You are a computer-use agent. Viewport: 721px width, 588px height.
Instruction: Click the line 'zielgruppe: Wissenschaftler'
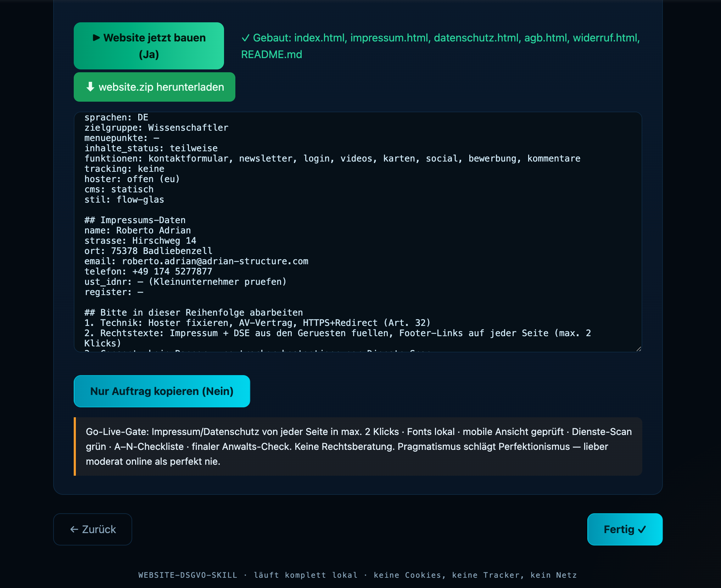156,128
